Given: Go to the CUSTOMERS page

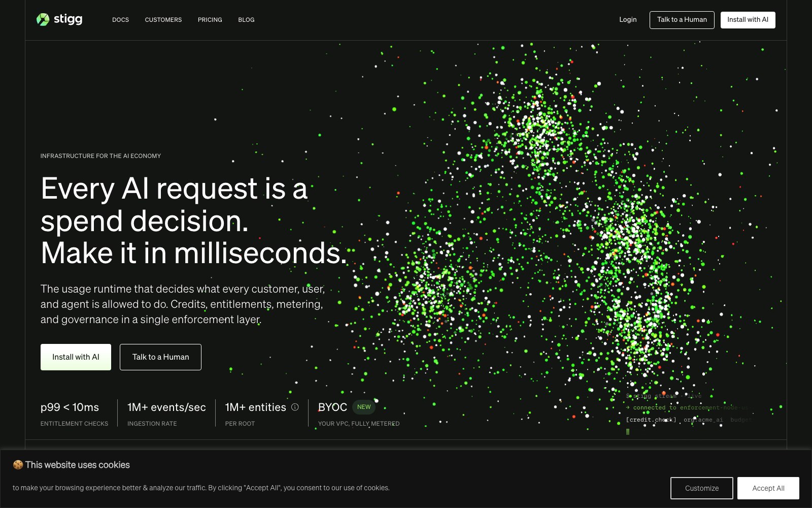Looking at the screenshot, I should click(163, 20).
